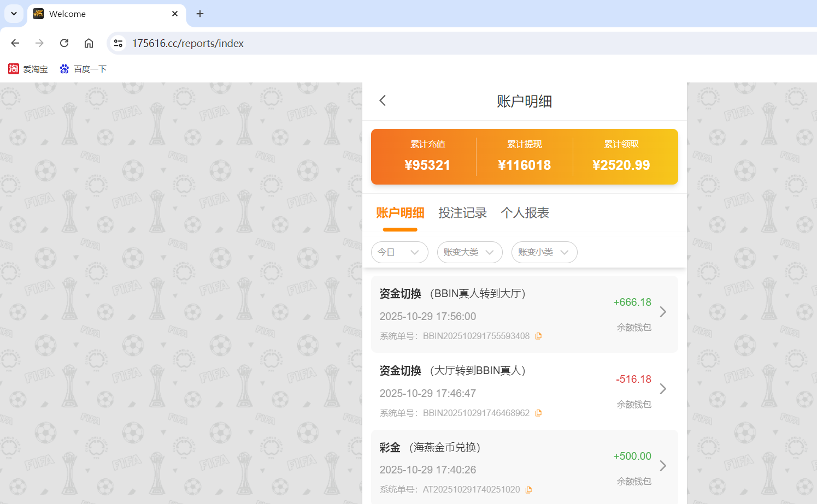The image size is (817, 504).
Task: Switch to the 投注记录 tab
Action: coord(462,213)
